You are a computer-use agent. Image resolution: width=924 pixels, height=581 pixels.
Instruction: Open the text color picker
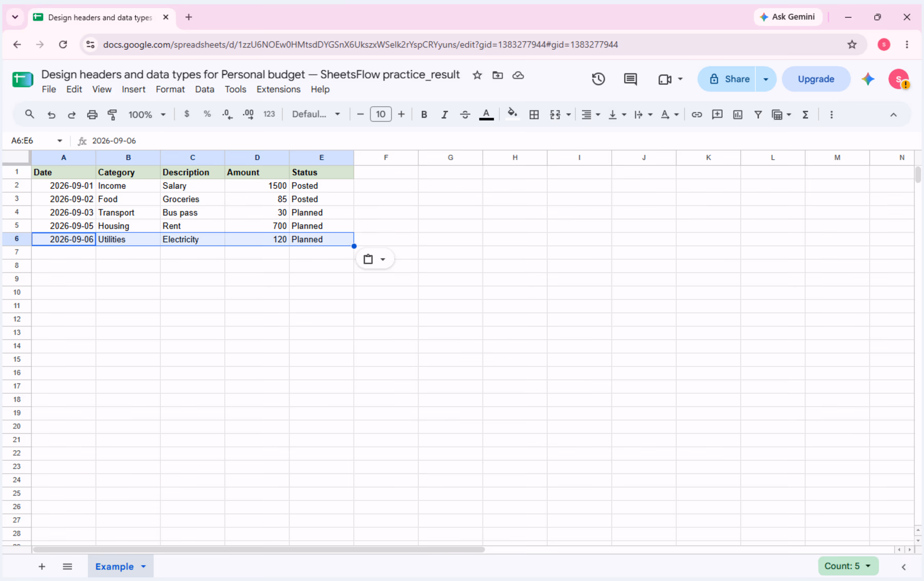486,114
